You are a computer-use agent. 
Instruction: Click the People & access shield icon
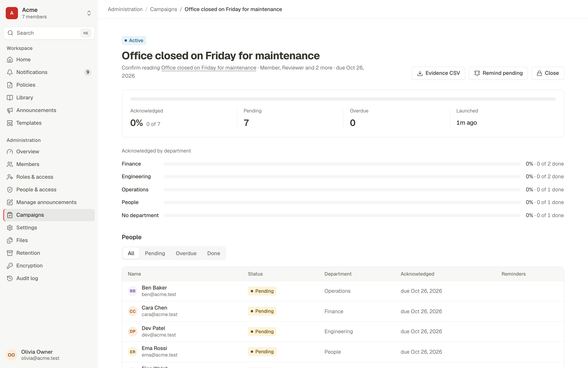10,190
